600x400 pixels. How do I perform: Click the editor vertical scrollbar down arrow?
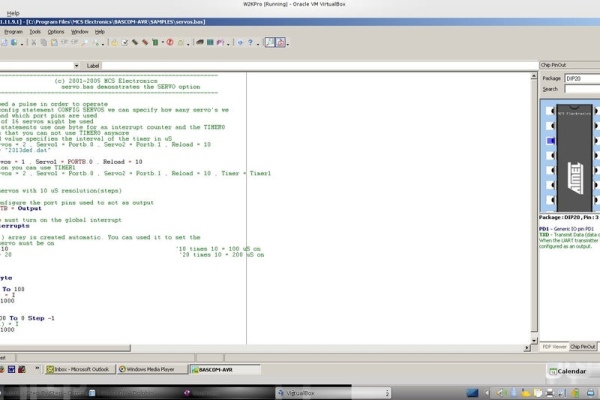coord(534,340)
